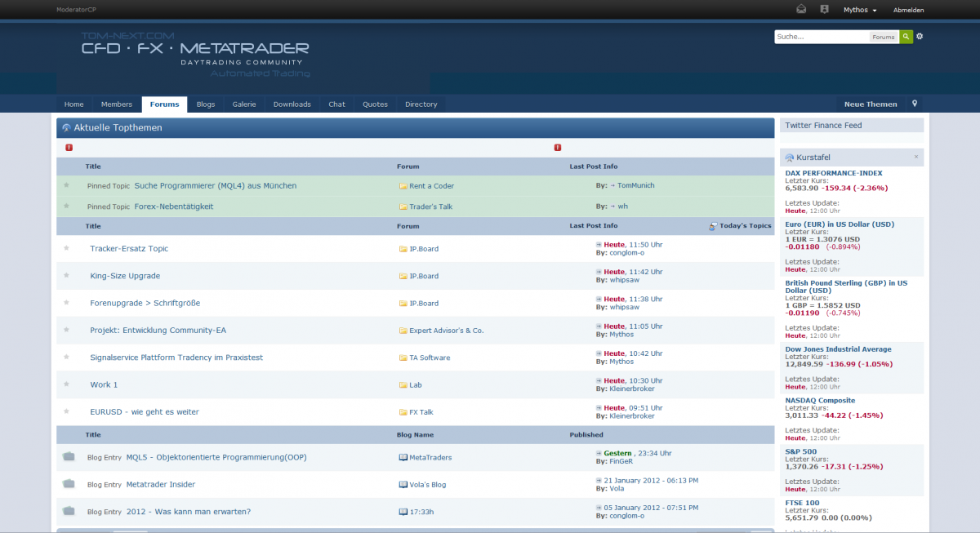The height and width of the screenshot is (533, 980).
Task: Click folder icon next to Expert Advisor's & Co.
Action: tap(403, 331)
